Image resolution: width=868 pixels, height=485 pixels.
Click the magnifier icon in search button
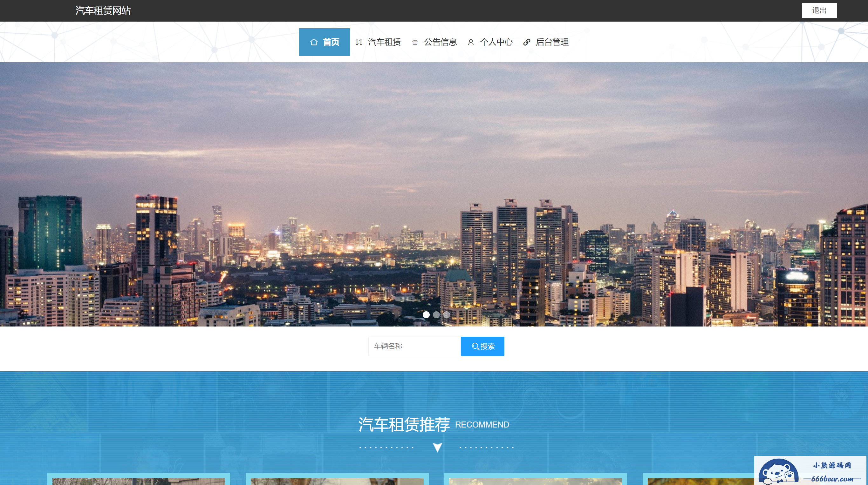point(475,346)
